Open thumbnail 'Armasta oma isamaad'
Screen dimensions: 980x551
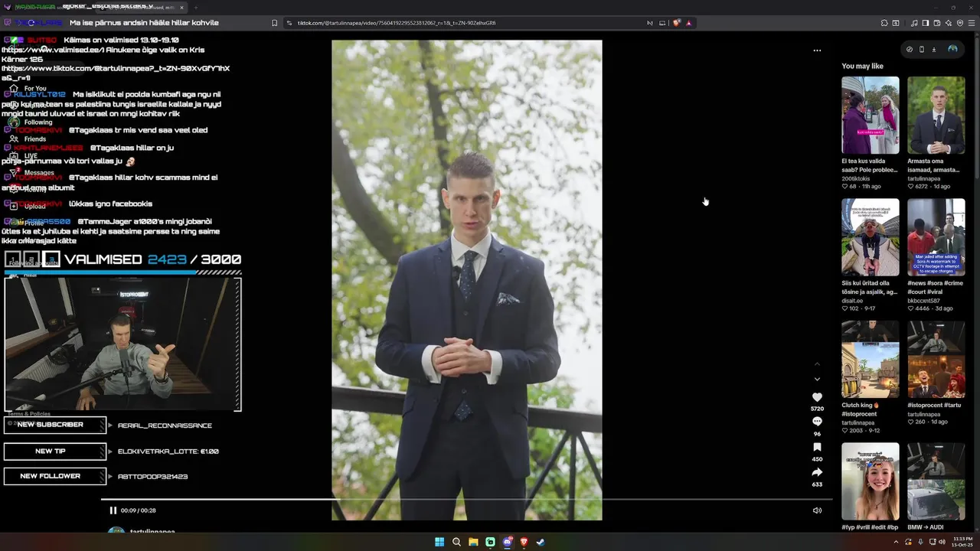coord(936,115)
